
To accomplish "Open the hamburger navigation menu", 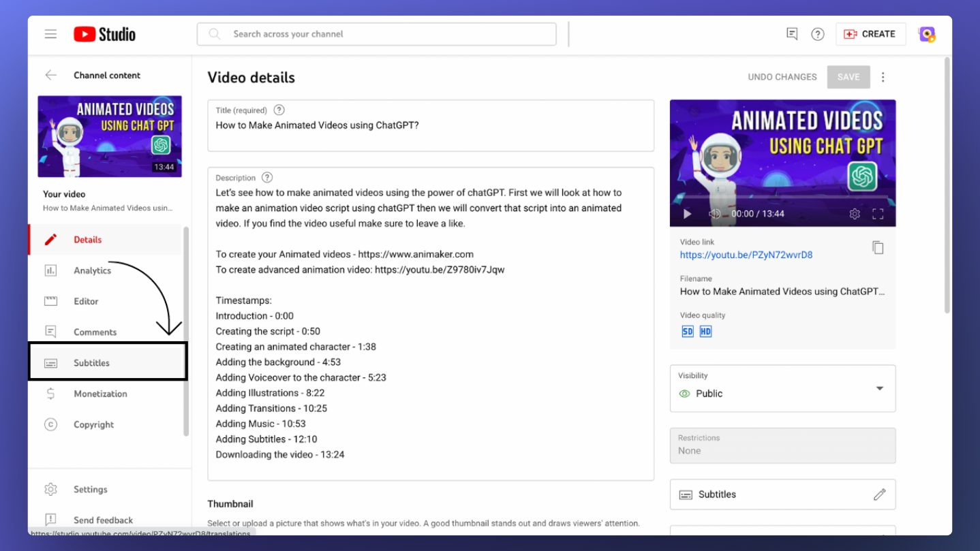I will [x=50, y=34].
